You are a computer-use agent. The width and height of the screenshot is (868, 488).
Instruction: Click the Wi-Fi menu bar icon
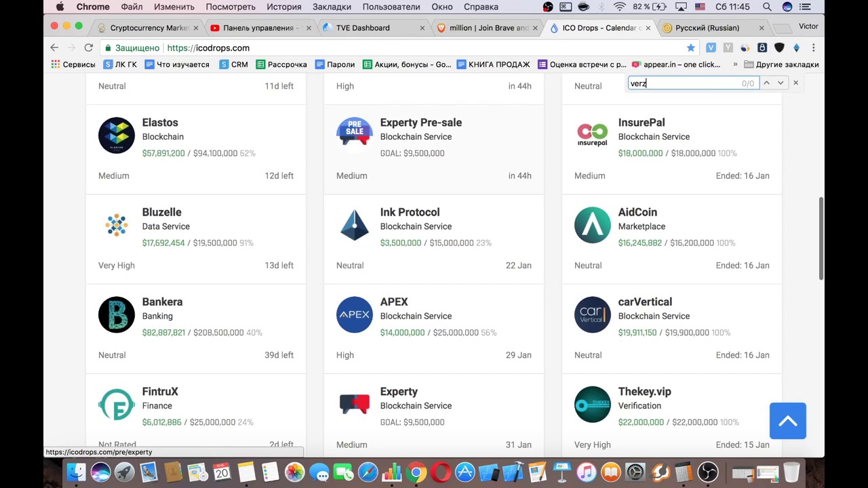tap(620, 7)
